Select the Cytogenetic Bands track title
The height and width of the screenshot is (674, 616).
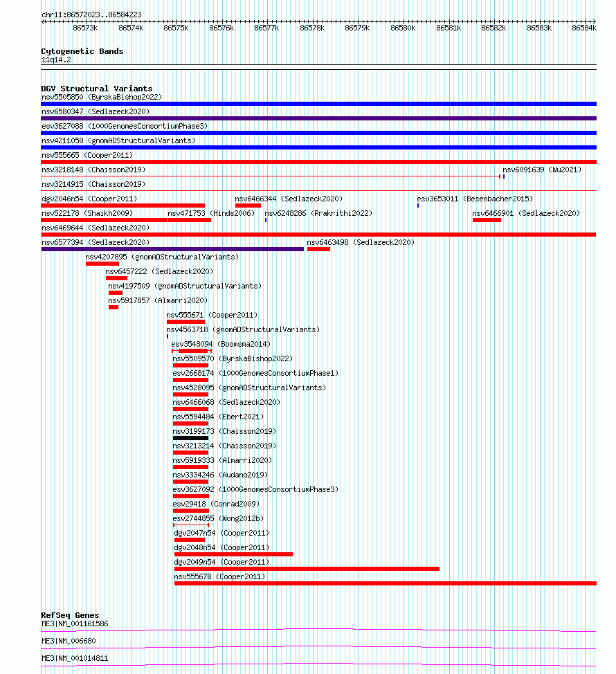tap(82, 51)
